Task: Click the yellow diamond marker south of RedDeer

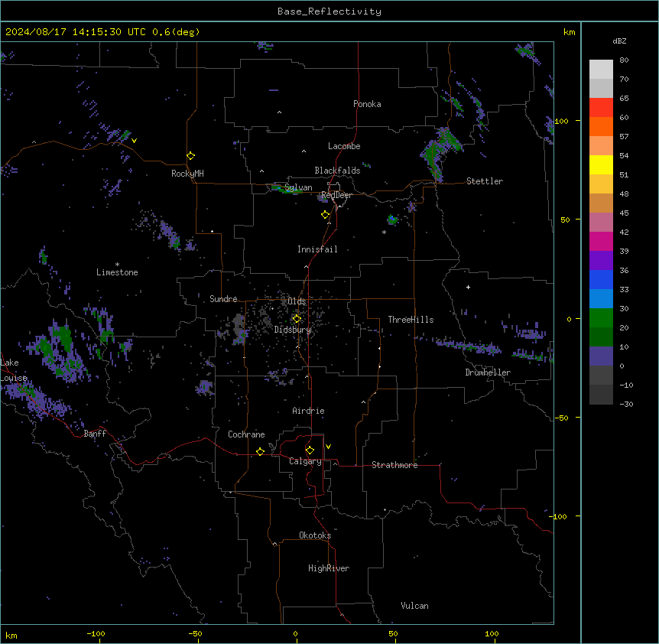Action: pyautogui.click(x=326, y=215)
